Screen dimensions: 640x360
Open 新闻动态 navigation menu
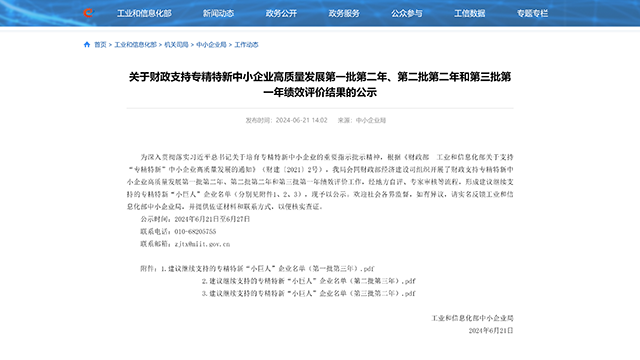pyautogui.click(x=218, y=13)
